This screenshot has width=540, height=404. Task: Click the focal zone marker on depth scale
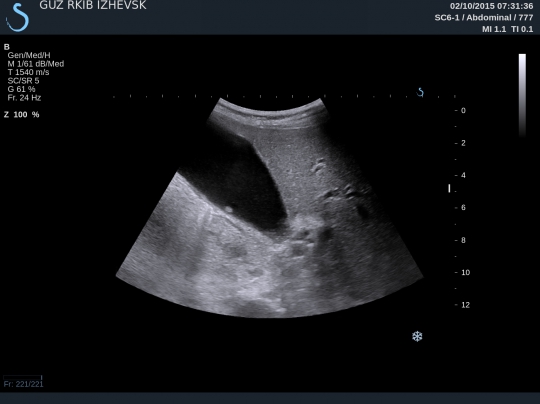pyautogui.click(x=449, y=188)
